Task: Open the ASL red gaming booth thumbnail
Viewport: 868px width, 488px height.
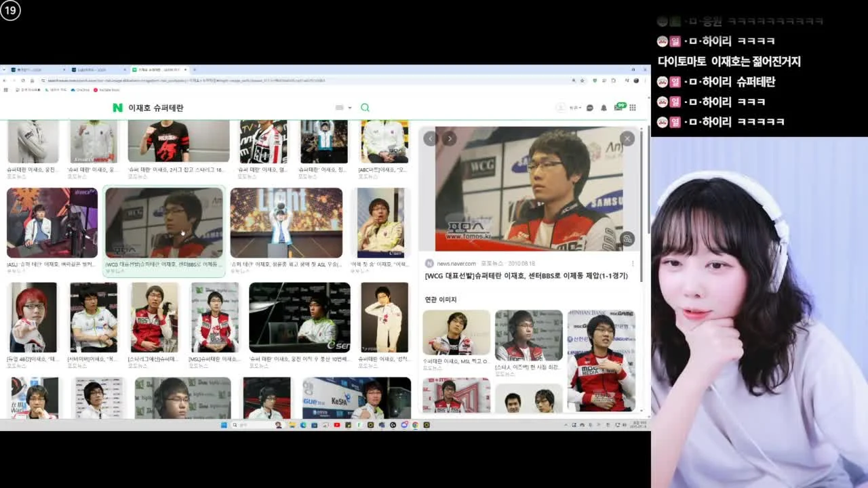Action: [x=52, y=223]
